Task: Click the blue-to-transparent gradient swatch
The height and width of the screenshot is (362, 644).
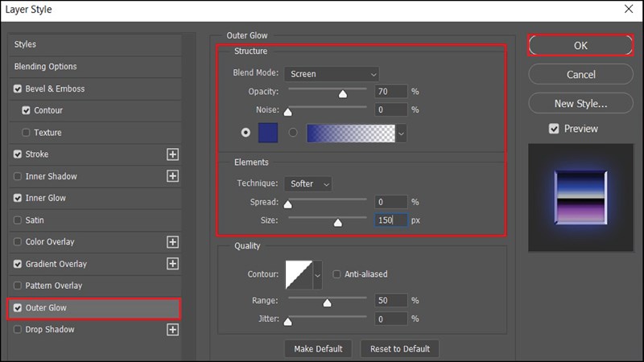Action: coord(351,134)
